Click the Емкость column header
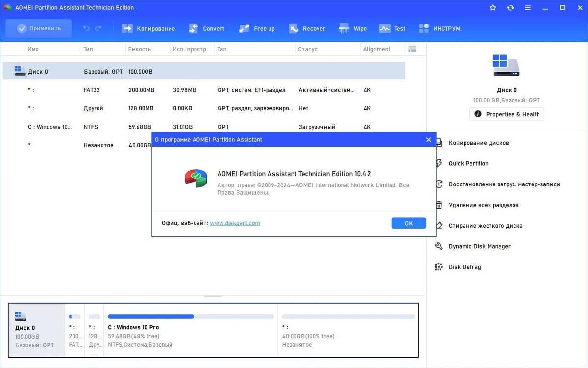The height and width of the screenshot is (368, 588). pos(139,49)
